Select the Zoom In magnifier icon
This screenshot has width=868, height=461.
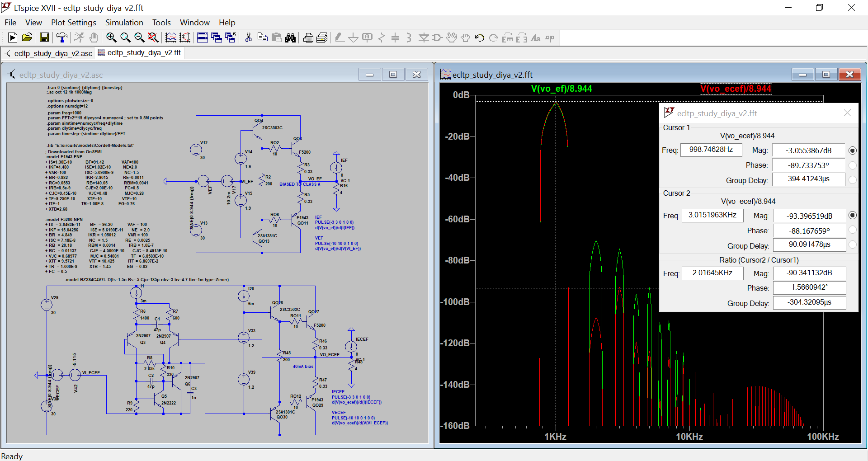click(111, 38)
